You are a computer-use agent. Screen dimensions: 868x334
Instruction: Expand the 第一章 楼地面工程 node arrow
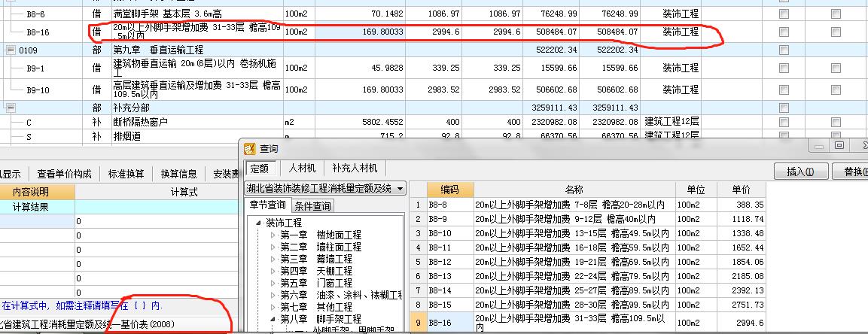(273, 235)
